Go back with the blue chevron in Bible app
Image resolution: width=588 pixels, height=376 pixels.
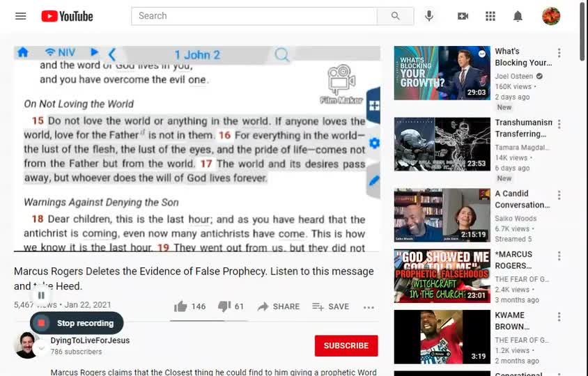tap(111, 55)
